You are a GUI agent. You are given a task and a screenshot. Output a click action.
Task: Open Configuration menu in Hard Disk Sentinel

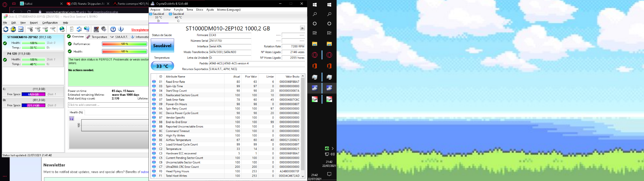[50, 23]
